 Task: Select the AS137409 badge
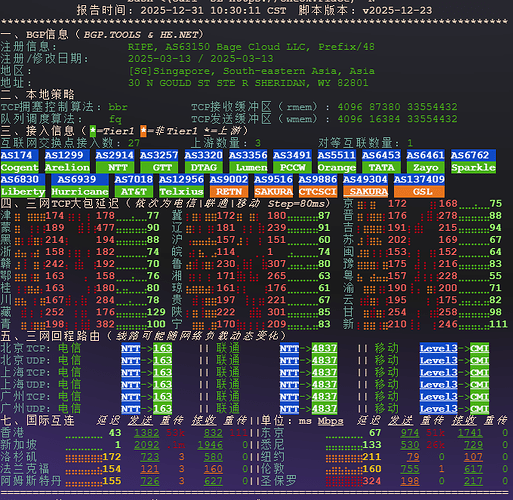[x=419, y=180]
